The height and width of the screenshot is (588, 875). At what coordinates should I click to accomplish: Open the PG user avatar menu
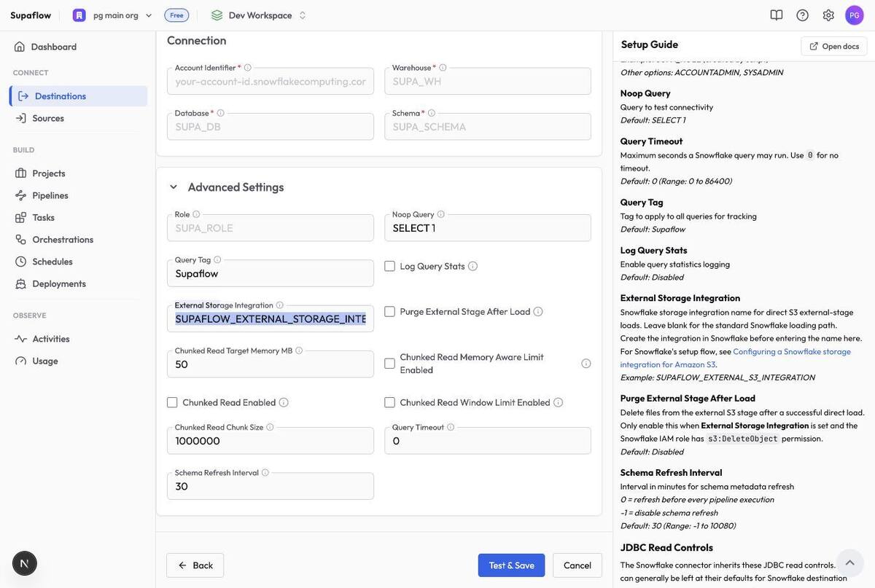(x=855, y=15)
